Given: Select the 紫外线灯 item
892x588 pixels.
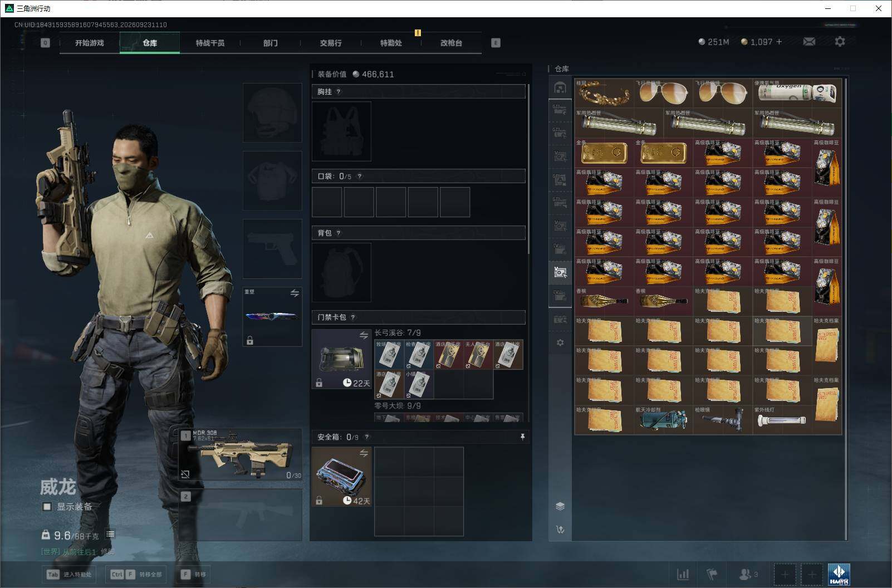Looking at the screenshot, I should tap(782, 420).
